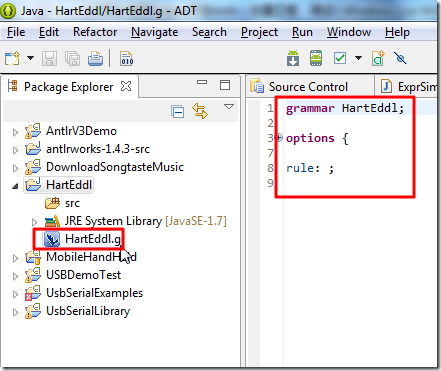441x371 pixels.
Task: Expand folded options block at line 3
Action: point(279,137)
